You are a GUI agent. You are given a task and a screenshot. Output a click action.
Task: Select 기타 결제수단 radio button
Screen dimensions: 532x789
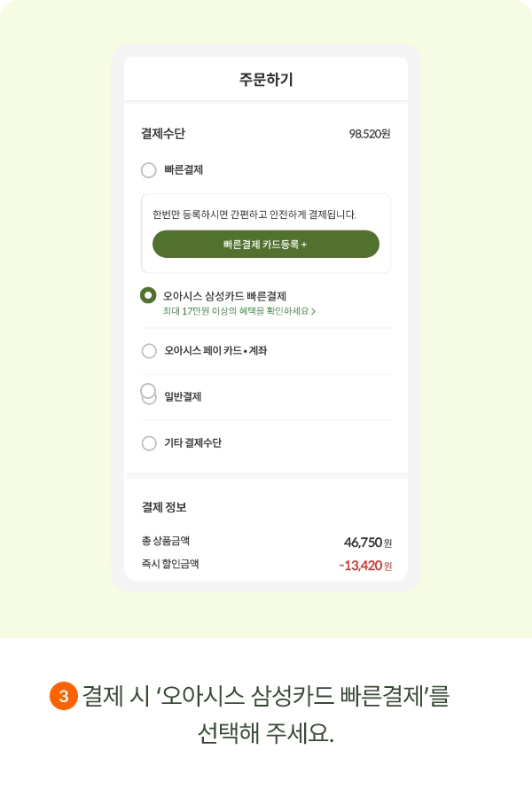point(149,443)
